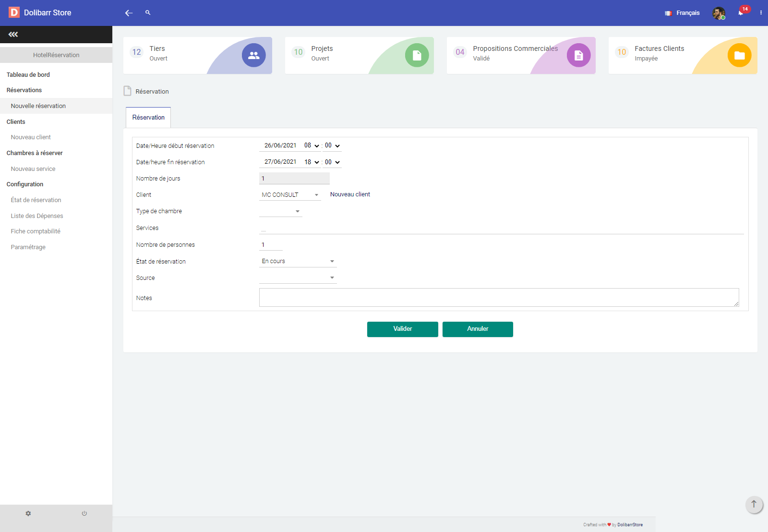The image size is (768, 532).
Task: Open Type de chambre dropdown
Action: click(x=281, y=211)
